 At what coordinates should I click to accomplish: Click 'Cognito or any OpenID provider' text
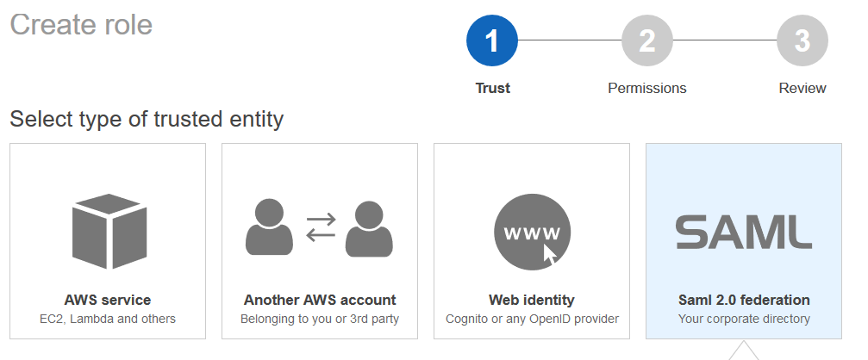532,320
